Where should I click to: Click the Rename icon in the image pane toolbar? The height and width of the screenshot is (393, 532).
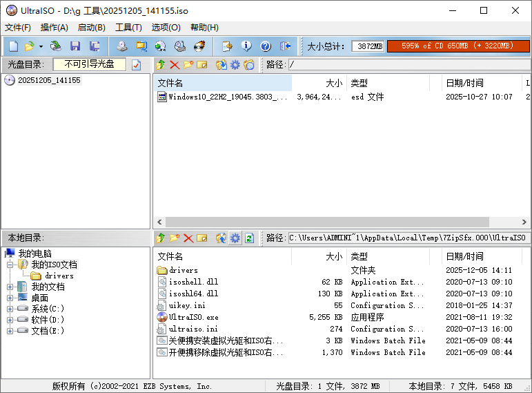(x=202, y=64)
